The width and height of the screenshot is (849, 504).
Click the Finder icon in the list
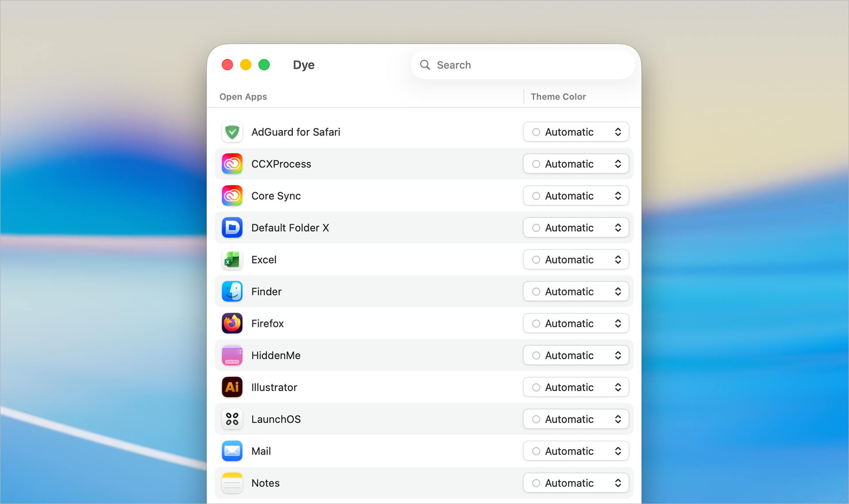[x=232, y=291]
